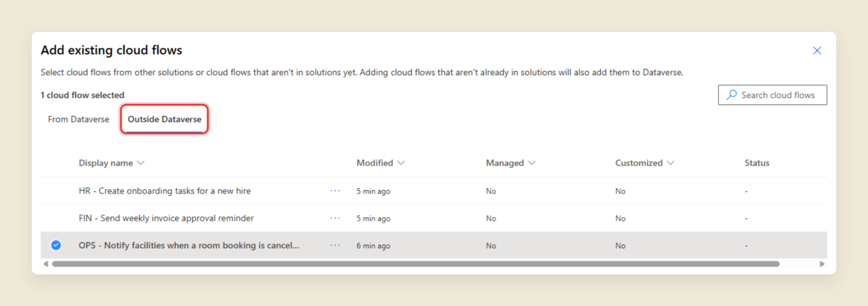Click the scrollbar right arrow
This screenshot has height=306, width=868.
(x=822, y=264)
